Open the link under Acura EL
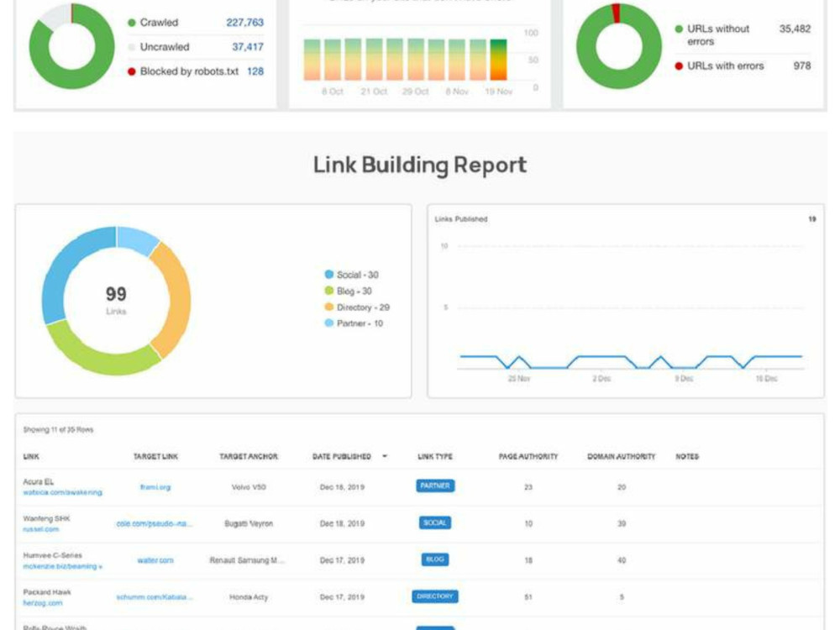This screenshot has width=840, height=630. pyautogui.click(x=63, y=492)
